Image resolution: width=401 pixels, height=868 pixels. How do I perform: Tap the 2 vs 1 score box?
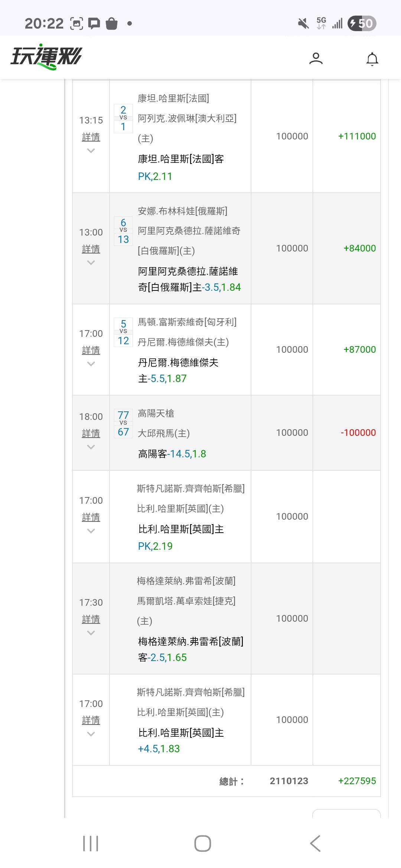click(123, 118)
